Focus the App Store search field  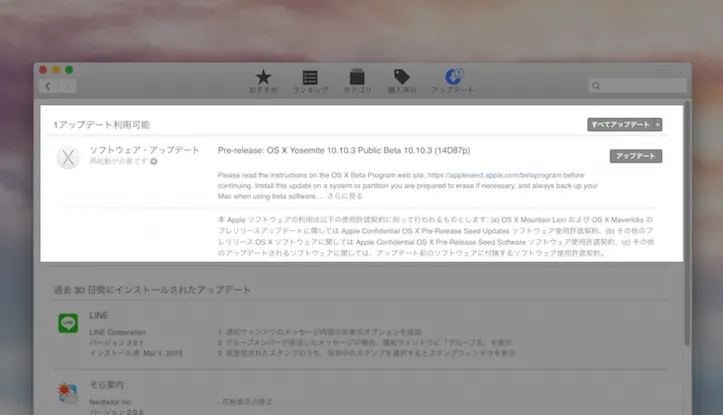coord(637,86)
